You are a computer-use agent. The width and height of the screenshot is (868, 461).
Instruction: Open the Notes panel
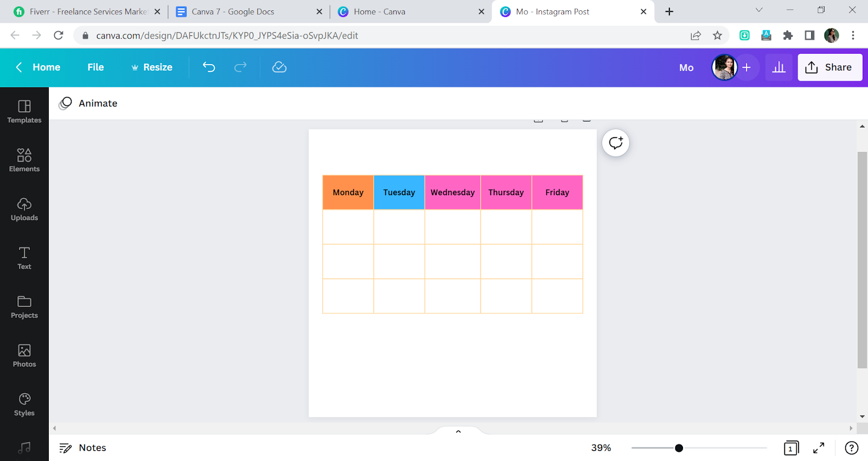pyautogui.click(x=82, y=448)
